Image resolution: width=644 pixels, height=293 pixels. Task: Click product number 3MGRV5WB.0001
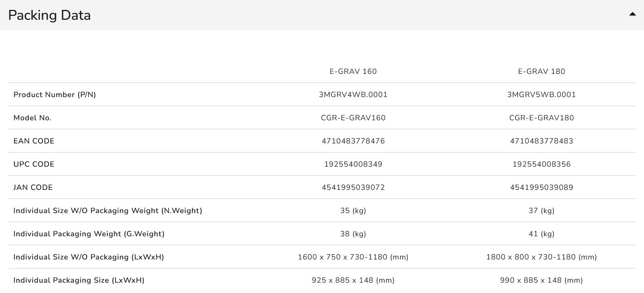[541, 95]
